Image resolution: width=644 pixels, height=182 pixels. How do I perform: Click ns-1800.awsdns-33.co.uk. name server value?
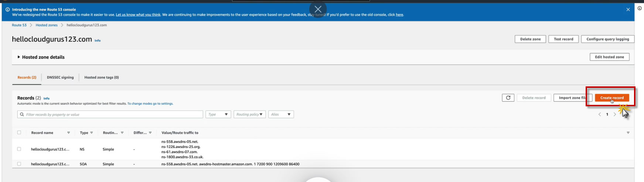[182, 157]
